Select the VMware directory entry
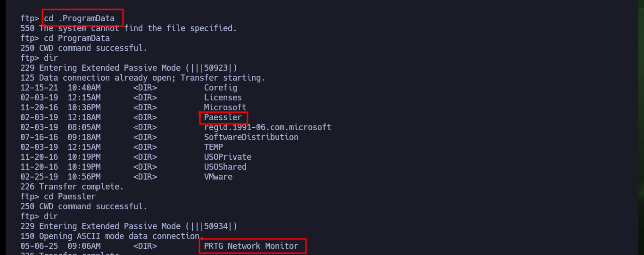This screenshot has width=644, height=255. [x=218, y=177]
